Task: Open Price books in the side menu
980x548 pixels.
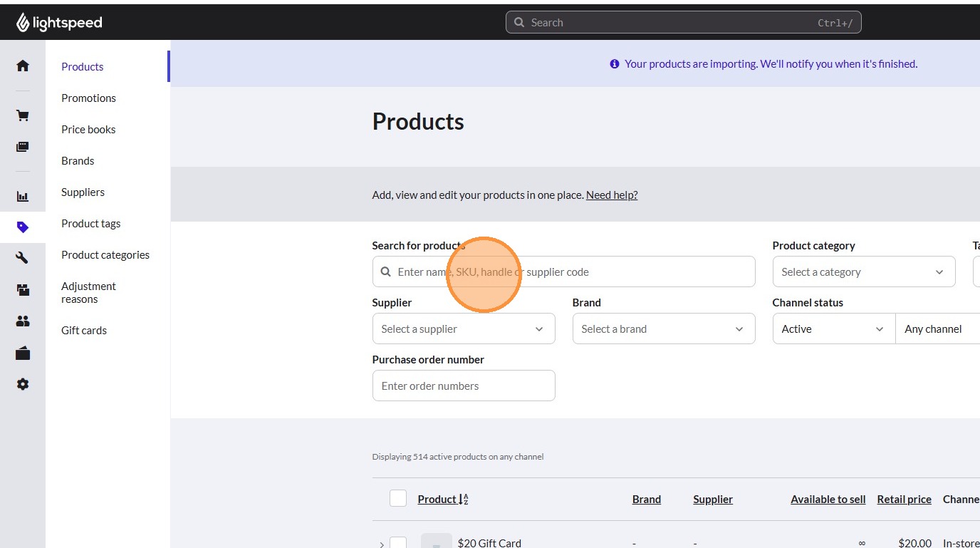Action: (88, 130)
